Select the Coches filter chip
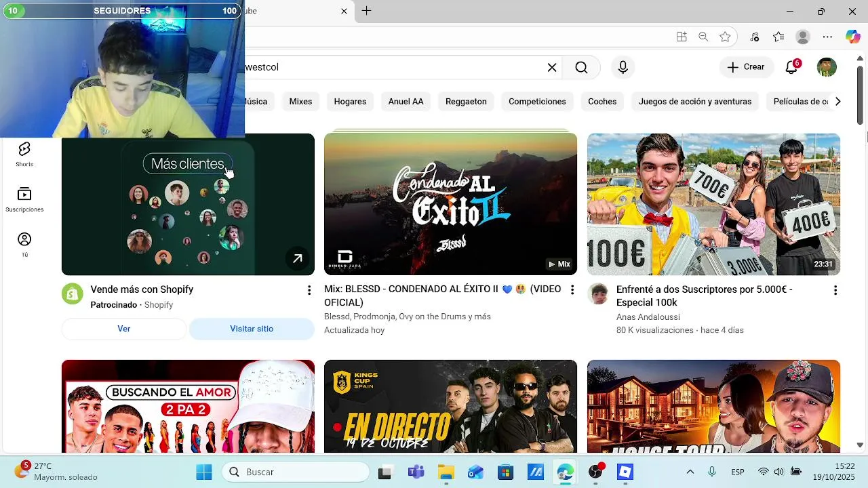868x488 pixels. [x=602, y=102]
